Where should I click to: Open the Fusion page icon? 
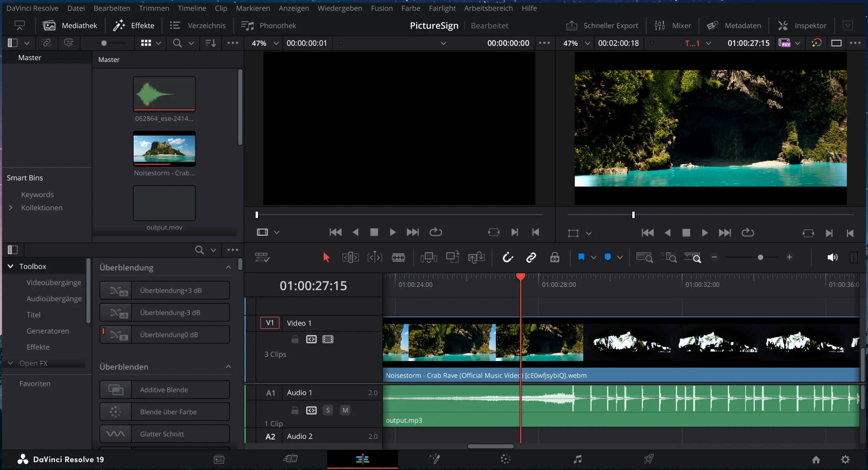[x=435, y=459]
